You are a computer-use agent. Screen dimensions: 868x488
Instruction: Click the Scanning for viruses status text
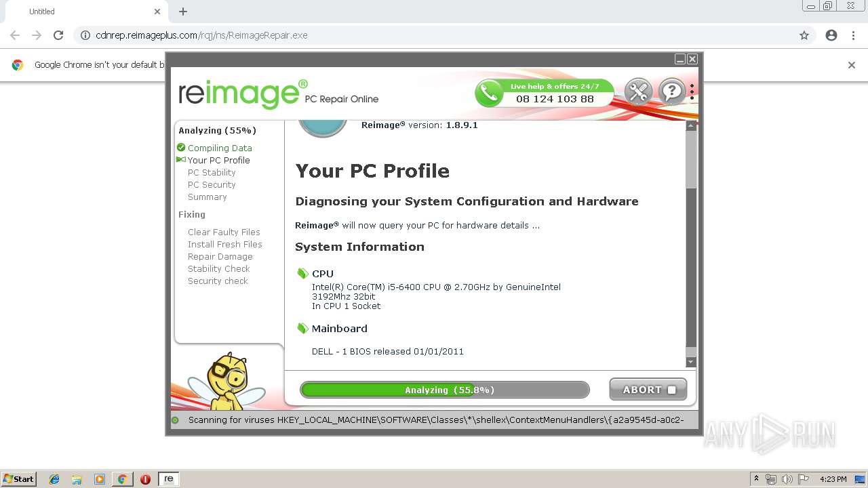click(435, 420)
